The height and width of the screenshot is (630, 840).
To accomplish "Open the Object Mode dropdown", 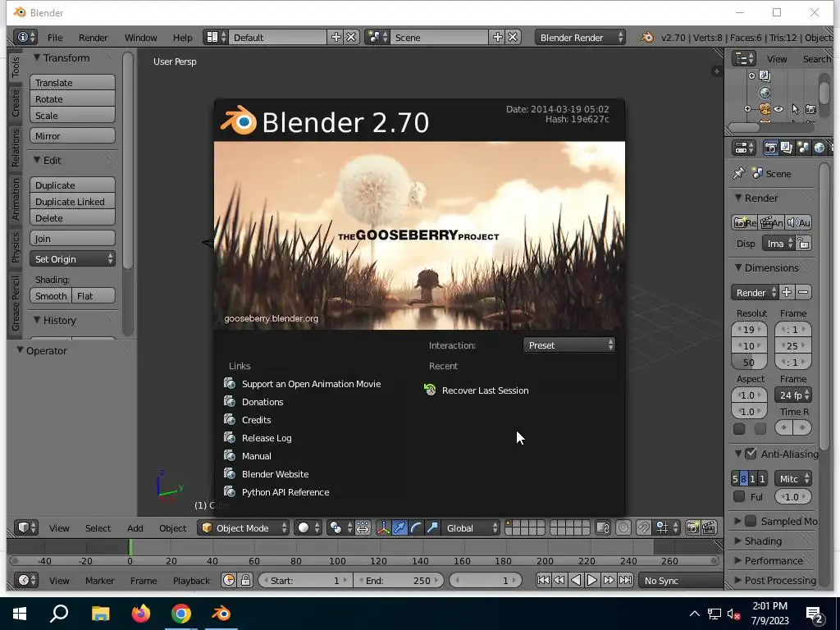I will [243, 527].
